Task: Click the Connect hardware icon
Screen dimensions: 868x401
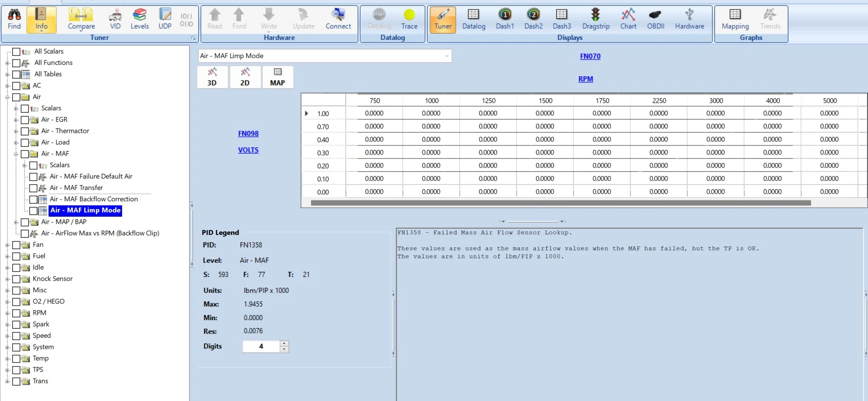Action: click(338, 20)
